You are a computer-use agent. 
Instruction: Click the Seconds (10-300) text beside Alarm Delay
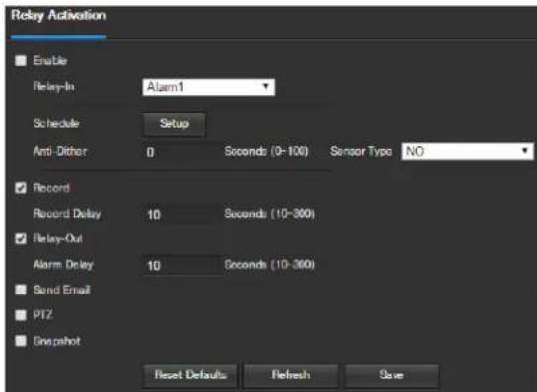[x=269, y=264]
